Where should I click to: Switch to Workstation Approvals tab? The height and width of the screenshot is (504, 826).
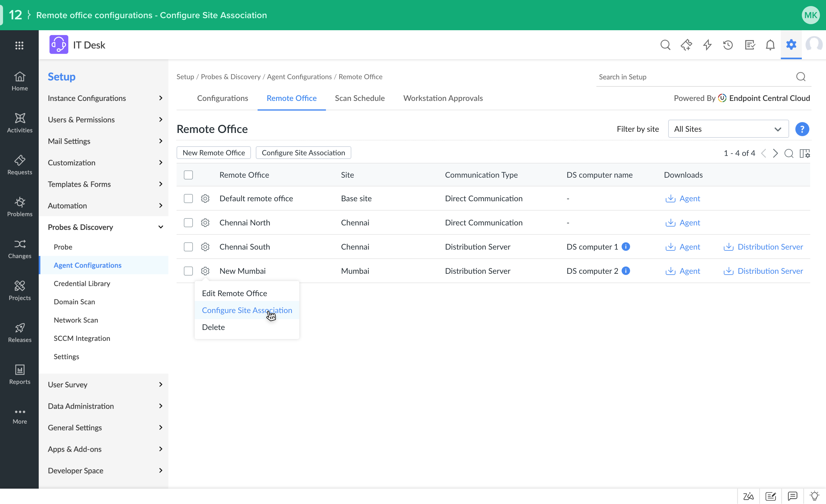click(443, 98)
